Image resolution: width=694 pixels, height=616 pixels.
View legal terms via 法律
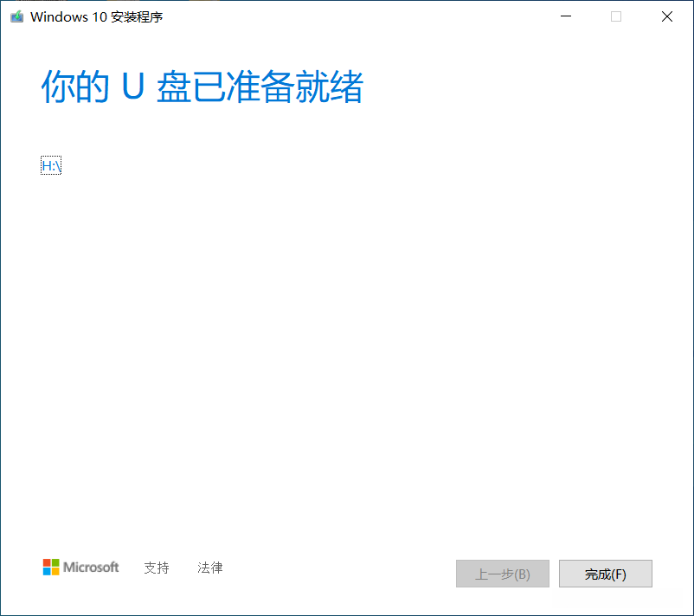point(209,568)
